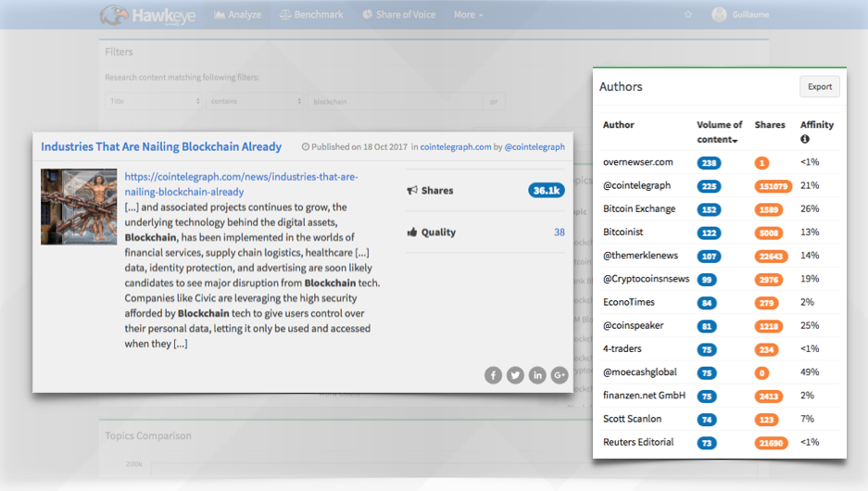Click the star favorite icon

click(x=687, y=15)
